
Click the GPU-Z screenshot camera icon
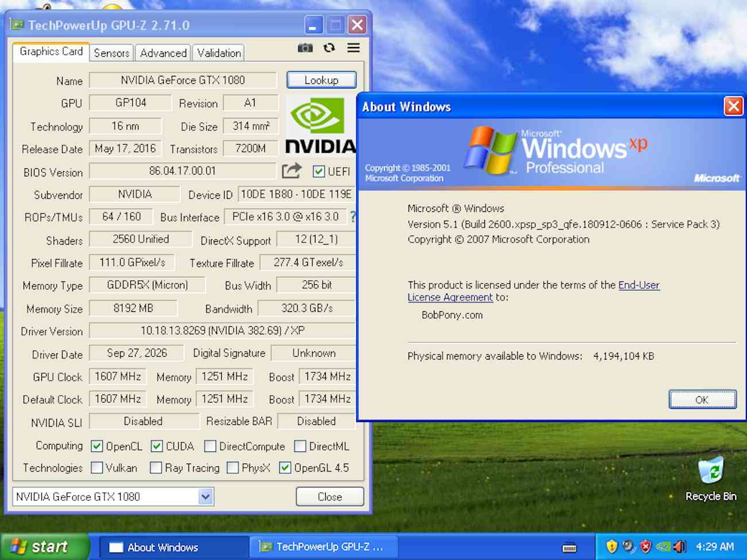click(305, 48)
